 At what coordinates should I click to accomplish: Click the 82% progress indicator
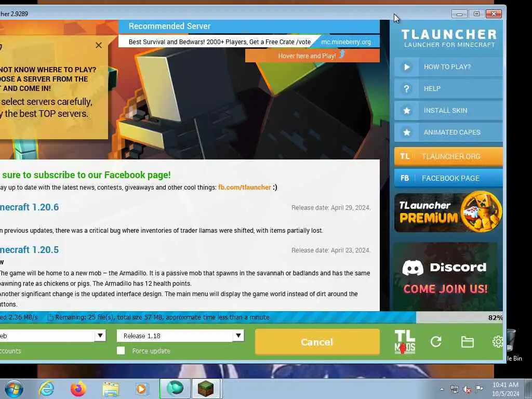point(495,317)
